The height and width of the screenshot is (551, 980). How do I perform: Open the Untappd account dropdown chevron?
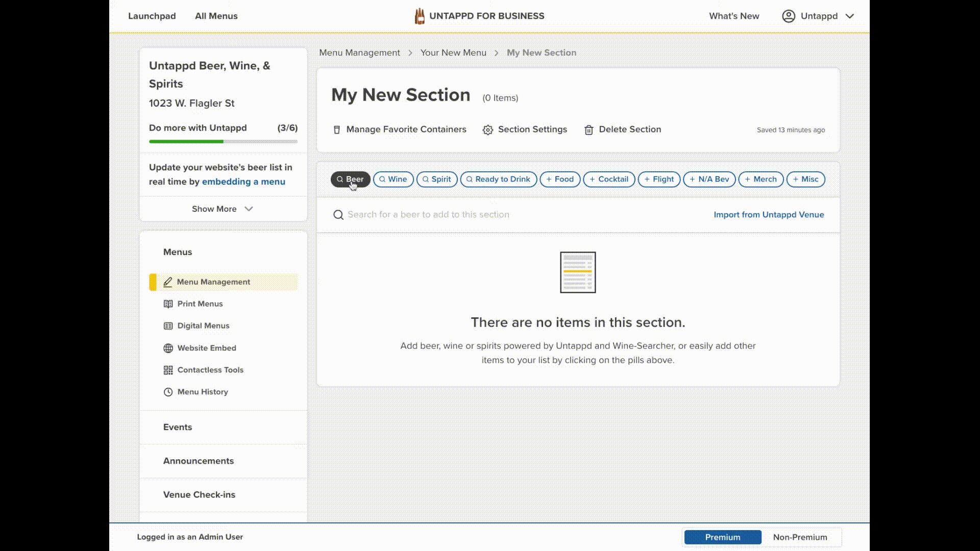(850, 16)
